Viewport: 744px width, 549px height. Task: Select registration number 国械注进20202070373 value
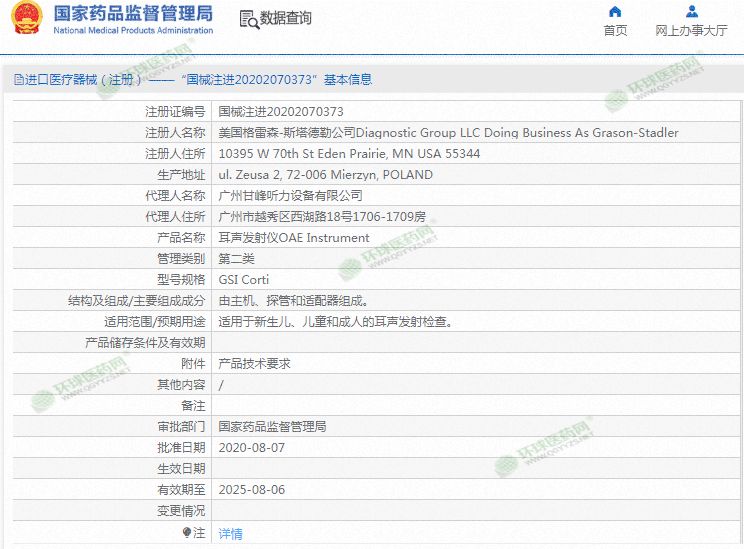click(x=281, y=112)
